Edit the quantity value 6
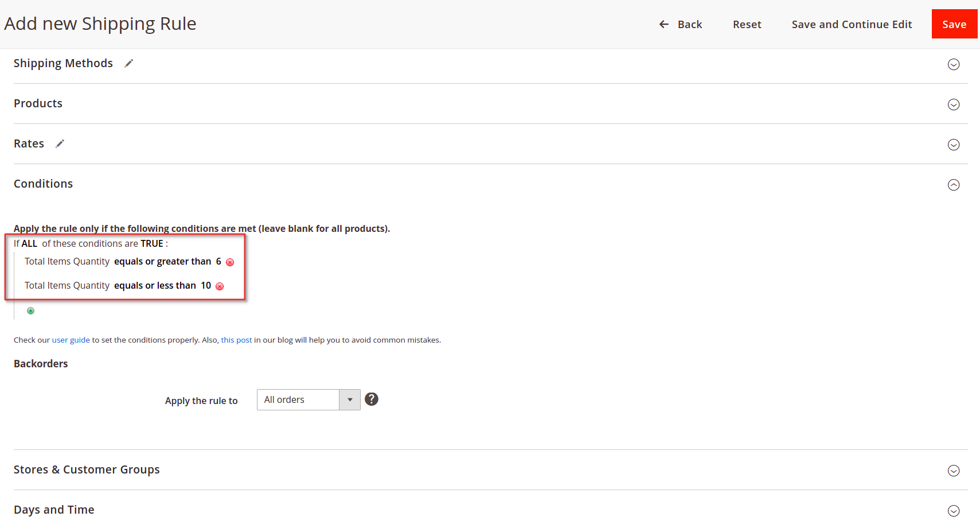The height and width of the screenshot is (524, 980). point(218,261)
